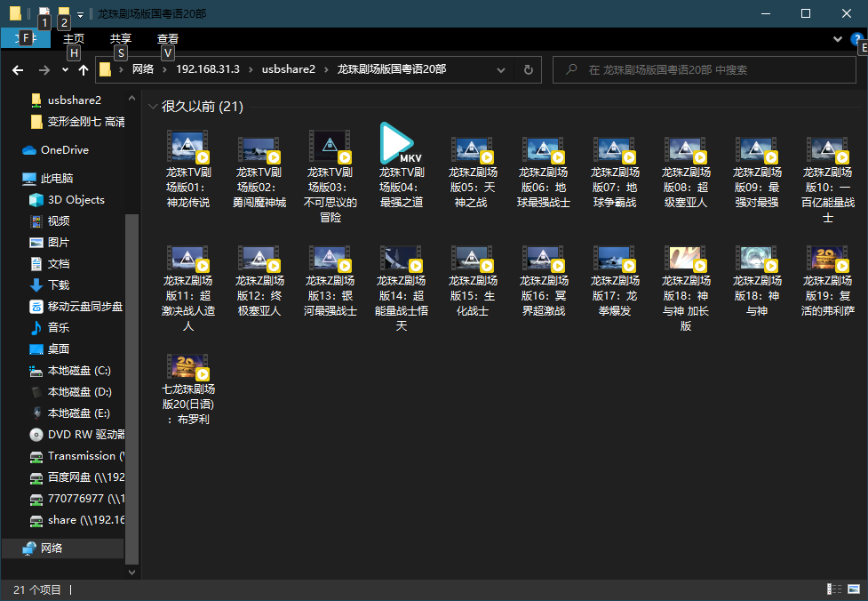
Task: Switch to details view layout
Action: coord(833,589)
